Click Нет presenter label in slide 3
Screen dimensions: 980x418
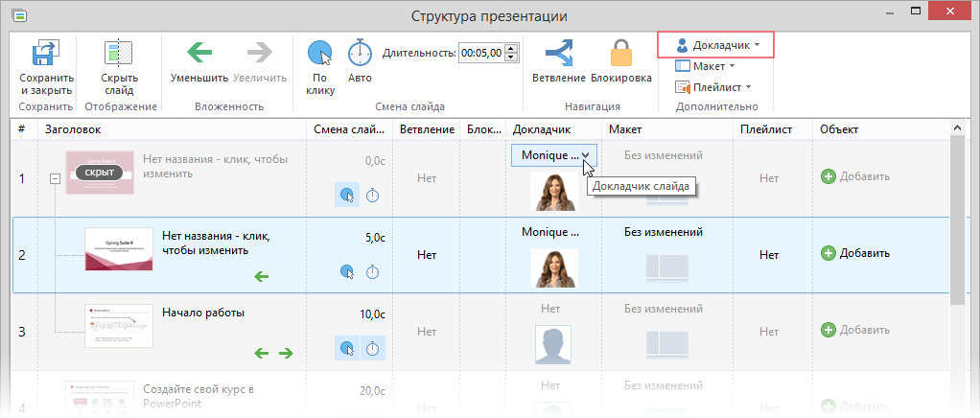[550, 309]
